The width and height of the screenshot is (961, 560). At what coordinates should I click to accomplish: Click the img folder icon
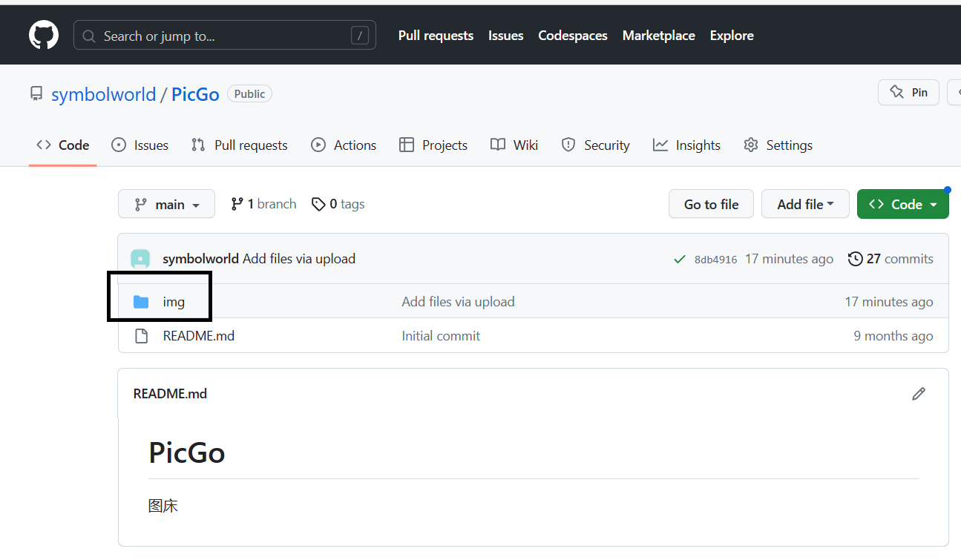pos(141,302)
